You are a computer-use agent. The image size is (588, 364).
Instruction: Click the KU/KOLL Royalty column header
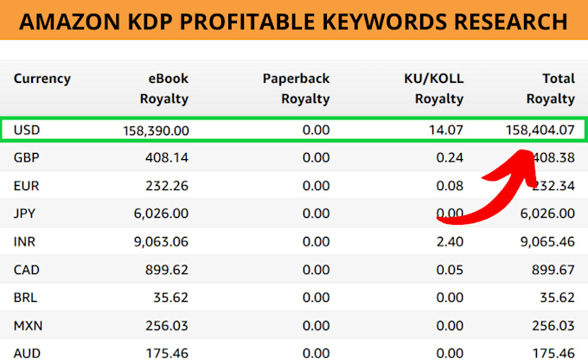point(433,89)
